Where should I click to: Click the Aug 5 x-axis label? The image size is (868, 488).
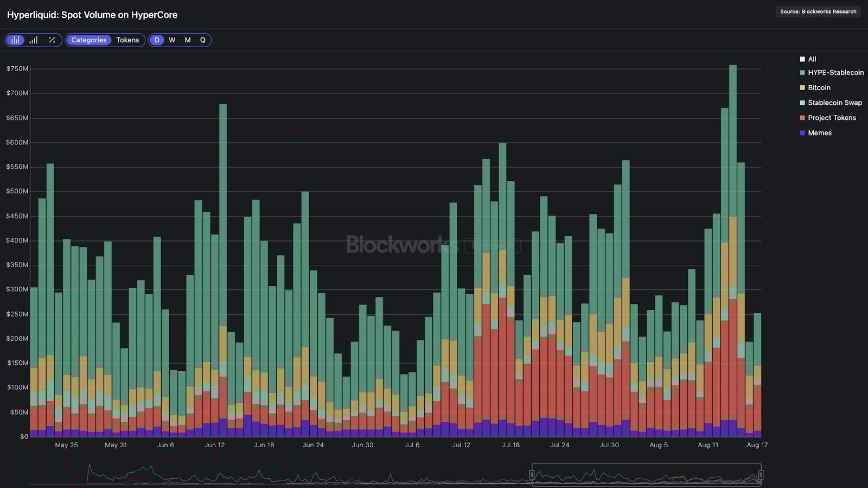[x=659, y=445]
